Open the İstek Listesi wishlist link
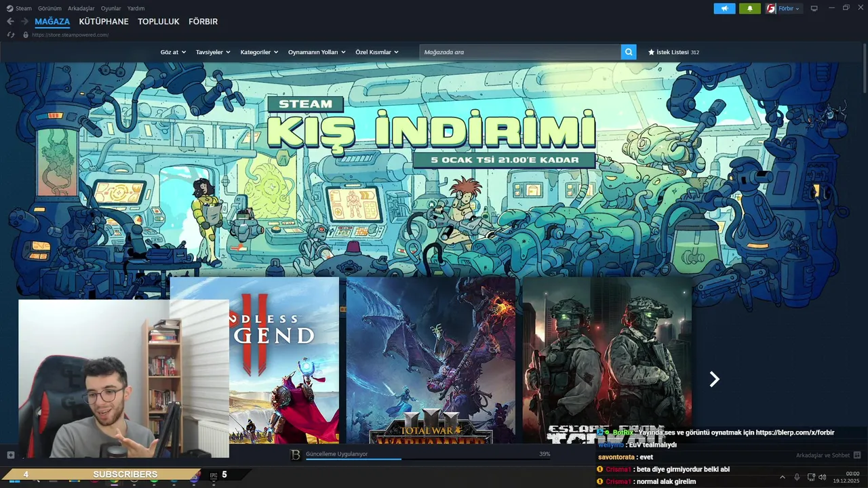Screen dimensions: 868x488 point(672,52)
